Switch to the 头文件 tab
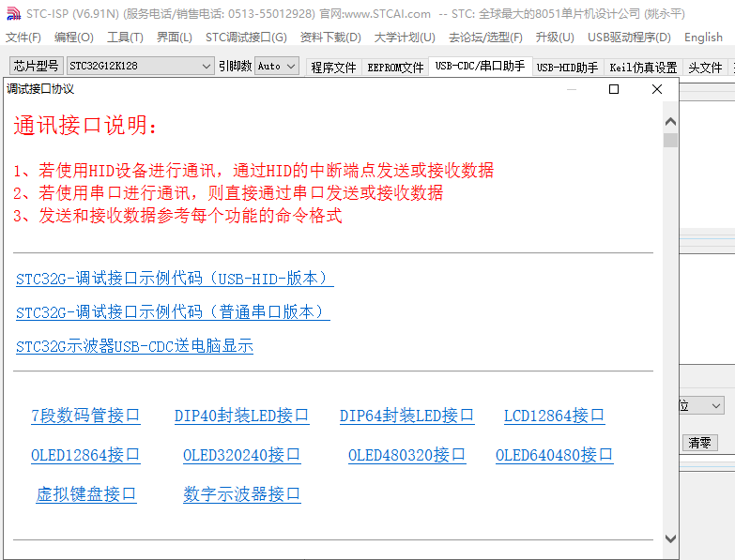The height and width of the screenshot is (560, 735). click(705, 68)
